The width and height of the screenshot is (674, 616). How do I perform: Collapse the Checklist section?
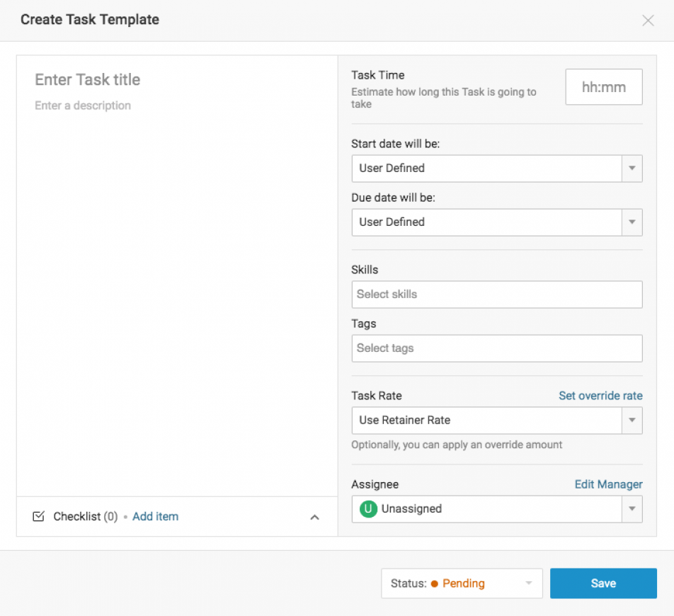(314, 517)
